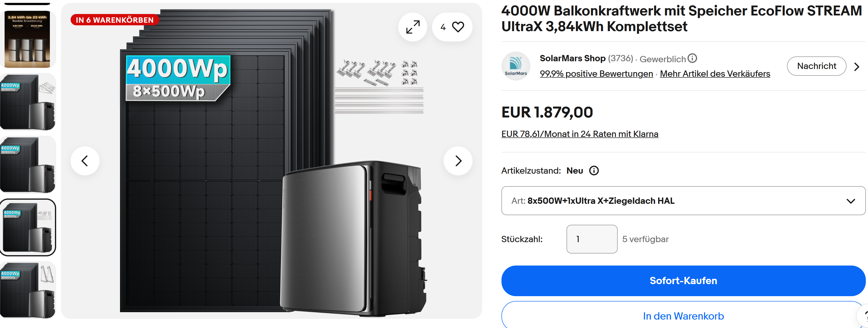Image resolution: width=868 pixels, height=328 pixels.
Task: Open the 99,9% positive Bewertungen link
Action: 596,74
